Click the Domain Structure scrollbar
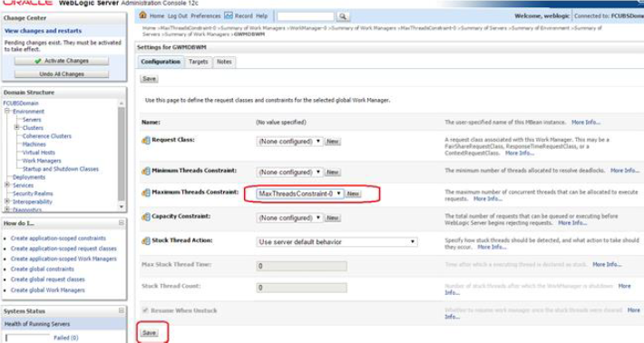644x343 pixels. point(122,154)
